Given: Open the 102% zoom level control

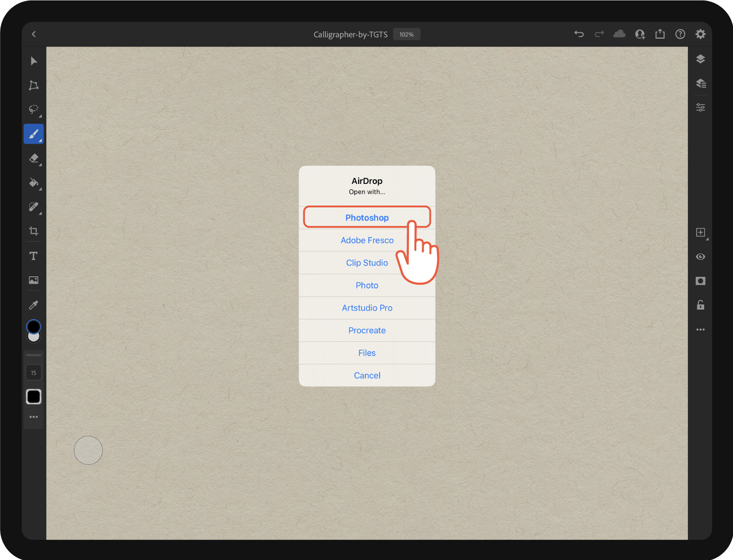Looking at the screenshot, I should tap(407, 34).
